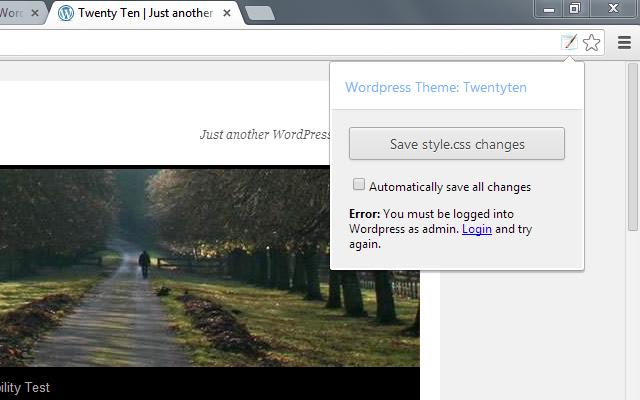Click the WordPress style editor extension icon

(569, 42)
